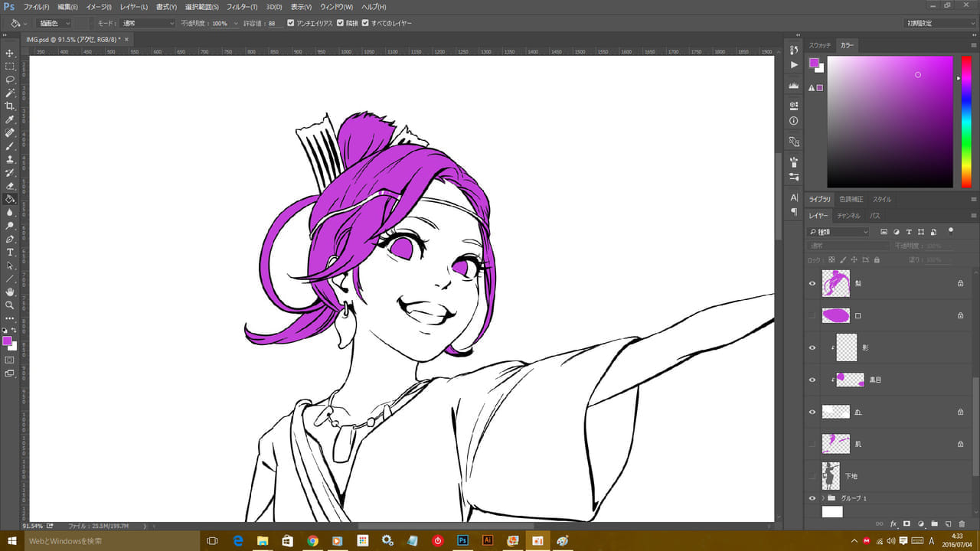Toggle the すべてのレイヤー checkbox
Image resolution: width=980 pixels, height=551 pixels.
pos(365,23)
